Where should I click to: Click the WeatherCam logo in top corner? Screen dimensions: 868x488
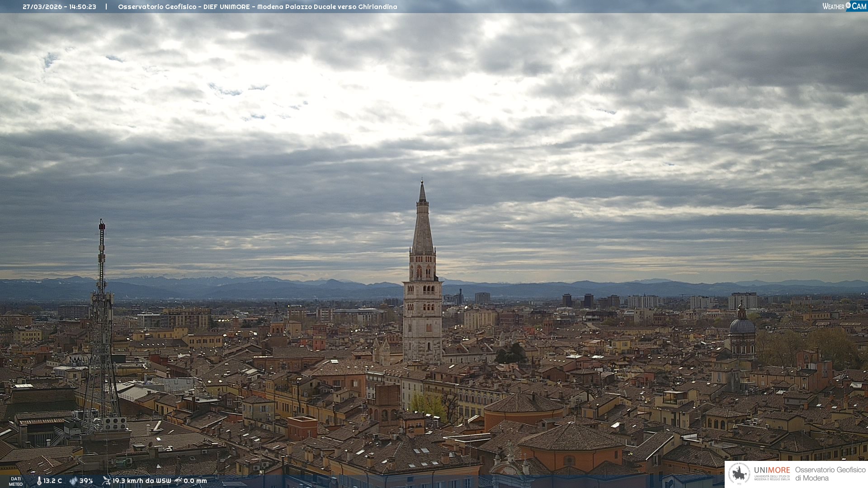(844, 6)
